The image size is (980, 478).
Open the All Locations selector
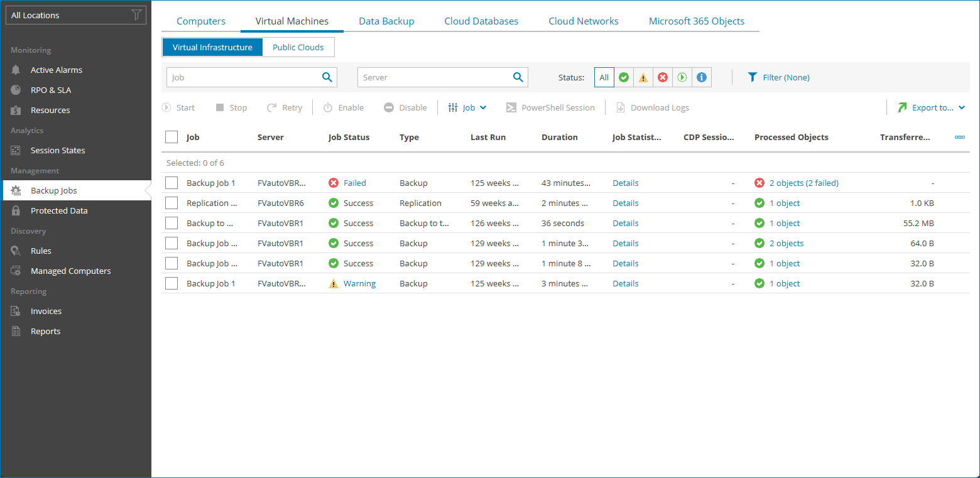coord(76,15)
